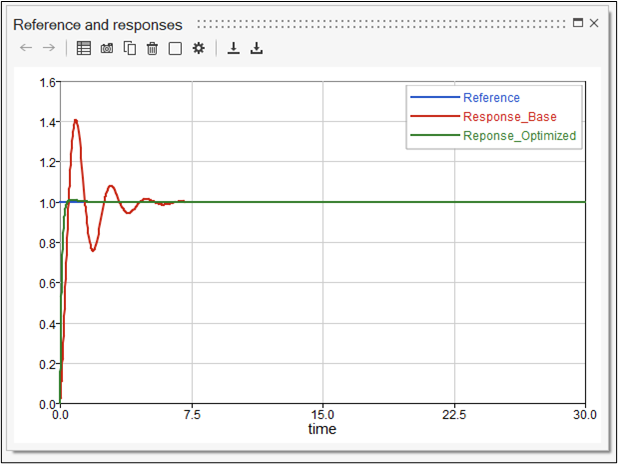Toggle Response_Base curve in the legend
The image size is (618, 464).
tap(509, 117)
